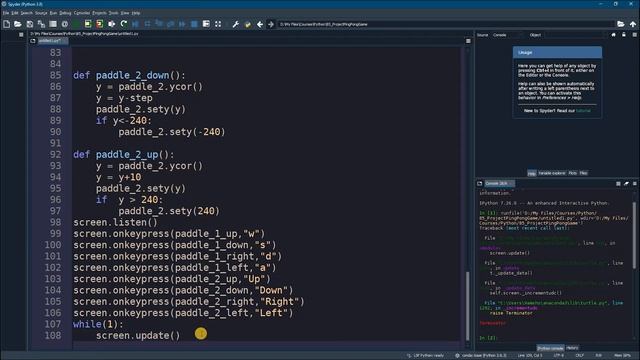This screenshot has height=360, width=640.
Task: Open the Help menu in menu bar
Action: 136,13
